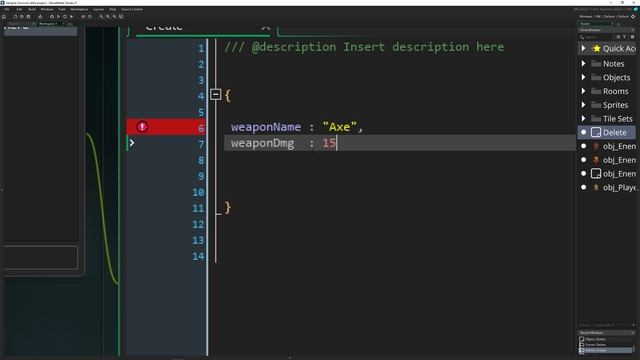Add a new asset panel tab with plus
The width and height of the screenshot is (640, 360).
point(618,24)
